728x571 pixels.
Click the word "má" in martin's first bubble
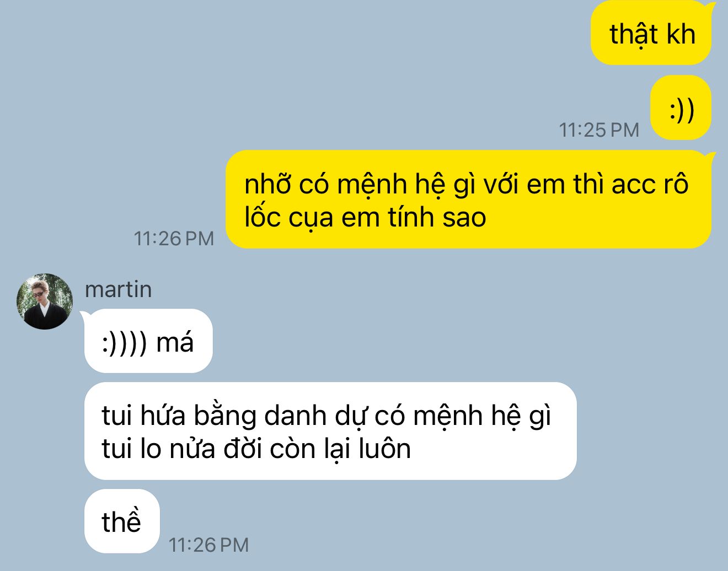pos(175,342)
